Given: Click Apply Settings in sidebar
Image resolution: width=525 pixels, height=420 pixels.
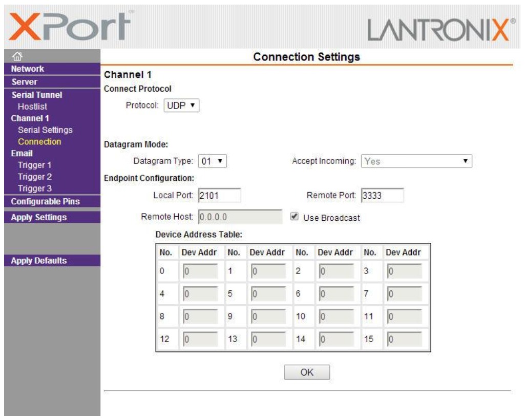Looking at the screenshot, I should 39,217.
